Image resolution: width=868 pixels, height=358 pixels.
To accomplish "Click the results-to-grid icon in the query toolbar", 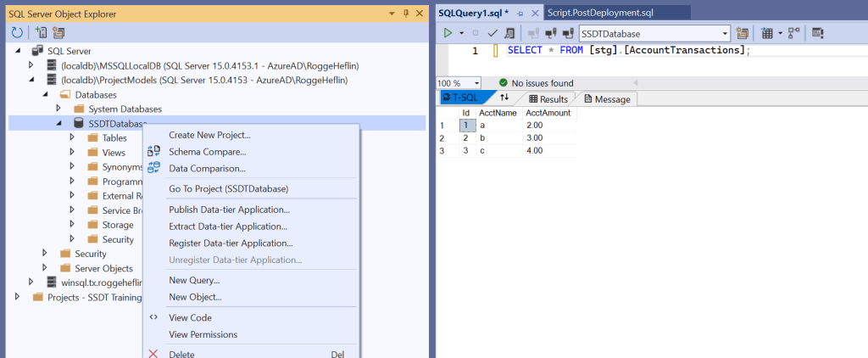I will [767, 33].
